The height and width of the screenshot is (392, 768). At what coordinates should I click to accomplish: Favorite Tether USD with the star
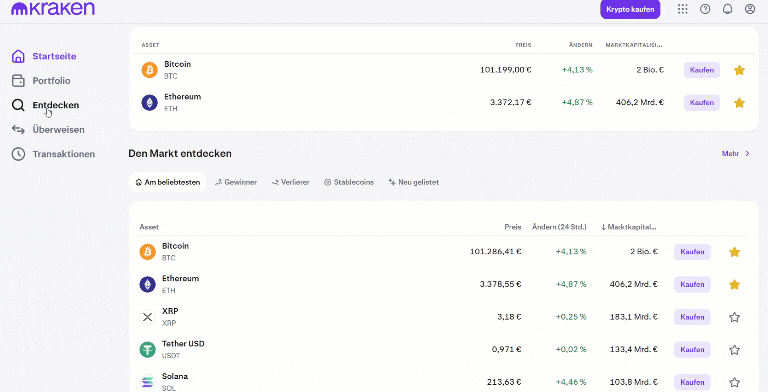coord(734,349)
